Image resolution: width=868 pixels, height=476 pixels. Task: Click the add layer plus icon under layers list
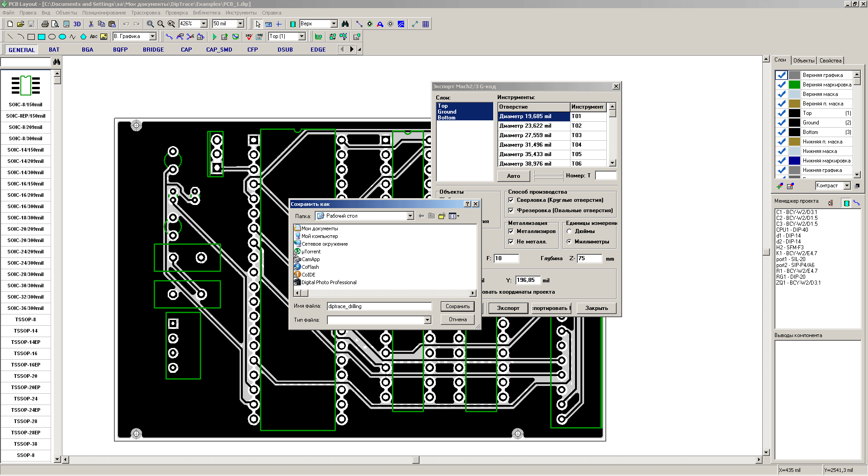coord(780,186)
